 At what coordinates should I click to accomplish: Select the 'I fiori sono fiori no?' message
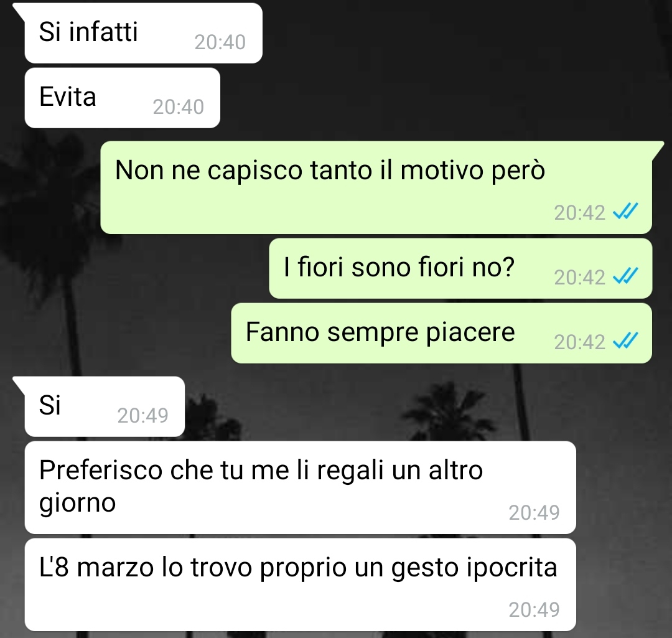[x=460, y=268]
